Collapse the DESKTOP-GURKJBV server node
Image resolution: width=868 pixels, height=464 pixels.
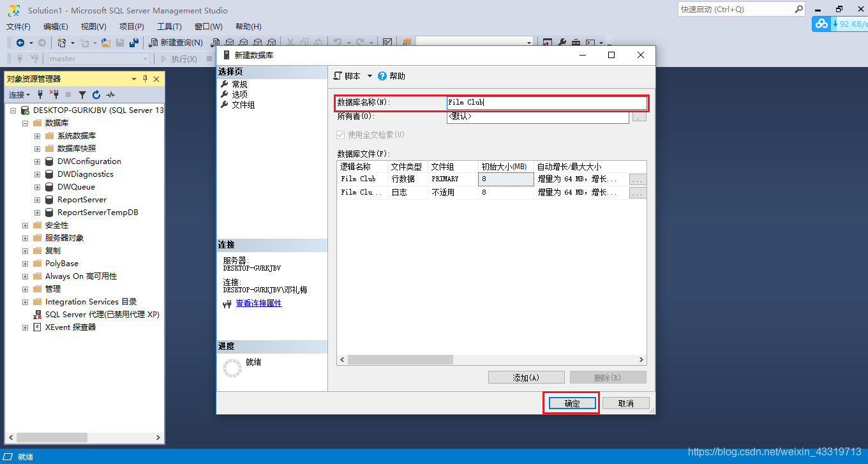tap(13, 110)
